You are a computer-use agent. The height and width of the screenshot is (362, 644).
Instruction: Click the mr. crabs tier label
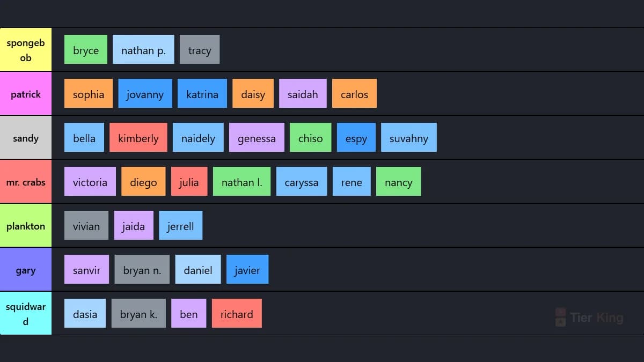pos(26,182)
